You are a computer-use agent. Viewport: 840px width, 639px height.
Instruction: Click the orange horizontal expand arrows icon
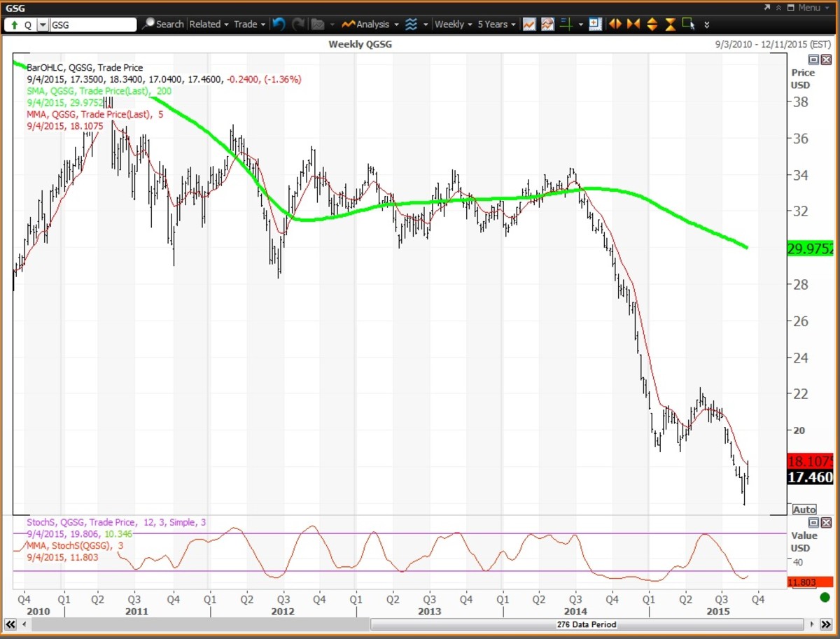[x=615, y=24]
